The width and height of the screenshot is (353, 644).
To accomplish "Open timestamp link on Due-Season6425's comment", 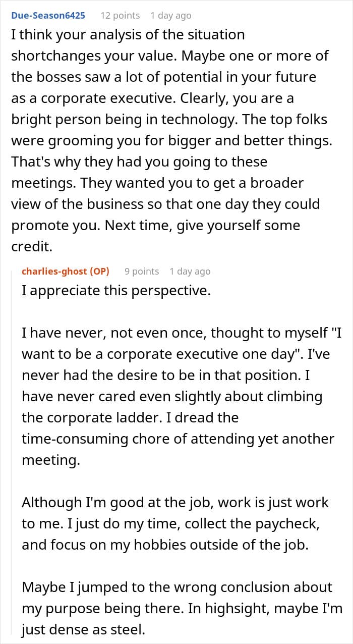I will click(170, 15).
